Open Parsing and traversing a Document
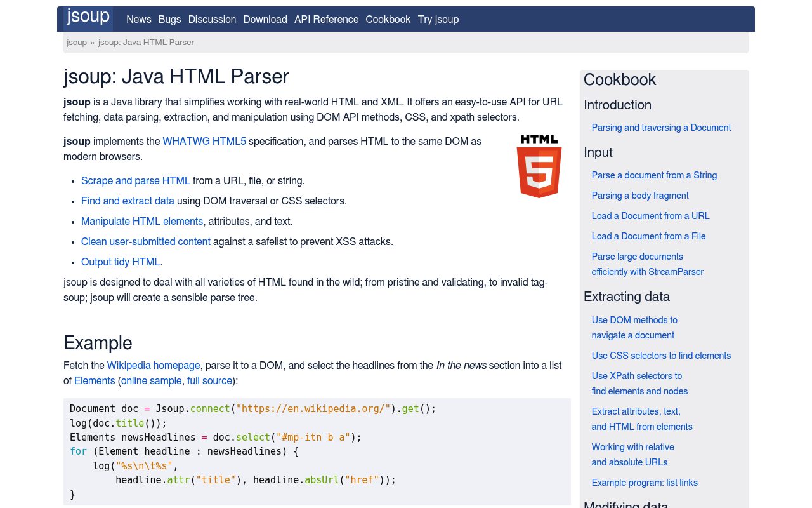 [661, 128]
